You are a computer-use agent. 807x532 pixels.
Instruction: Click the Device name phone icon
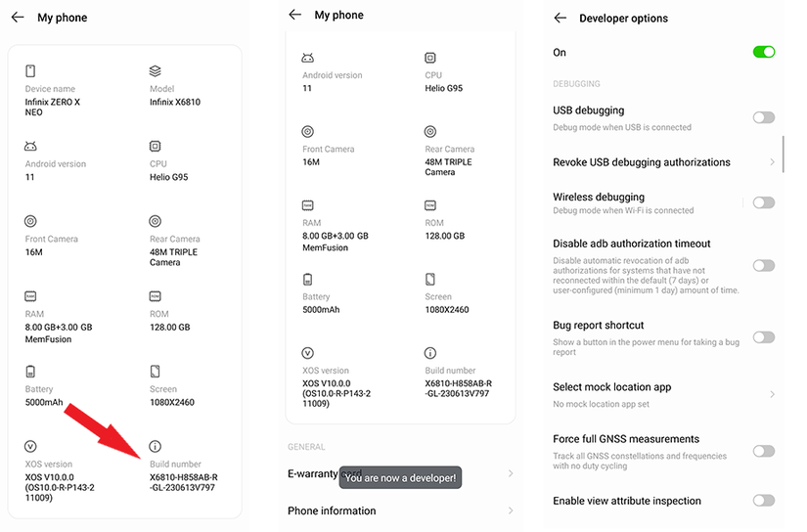(x=30, y=71)
